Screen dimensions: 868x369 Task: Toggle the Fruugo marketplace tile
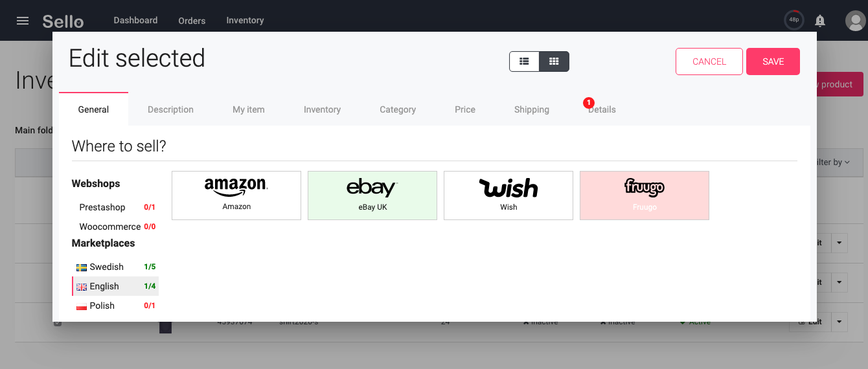pos(645,196)
